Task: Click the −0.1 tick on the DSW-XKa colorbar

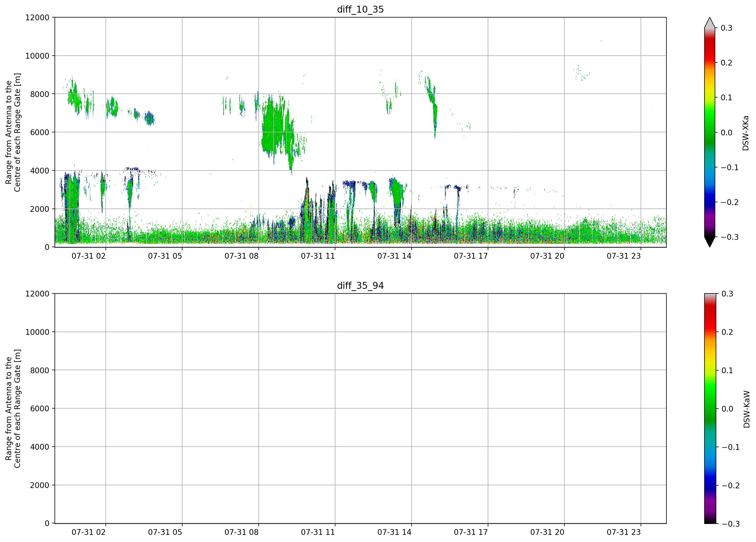Action: click(730, 167)
